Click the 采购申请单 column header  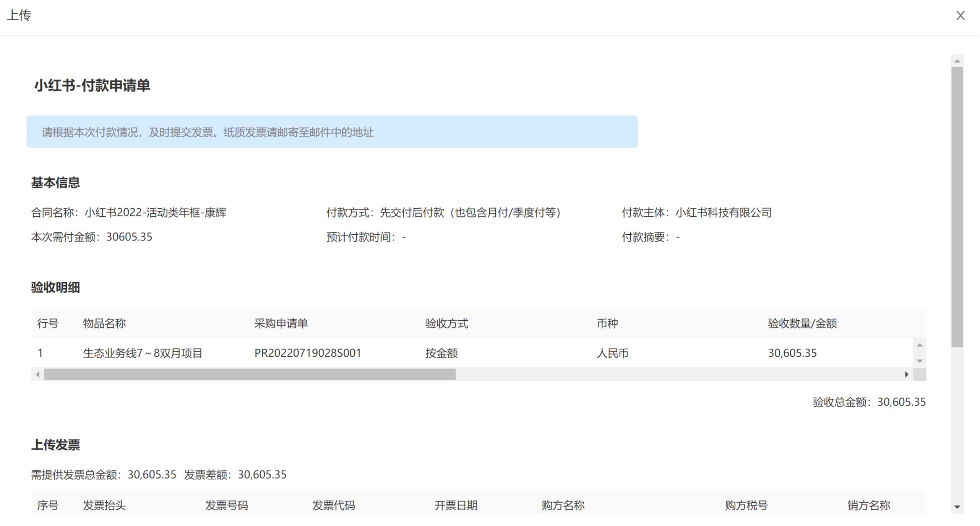(281, 323)
